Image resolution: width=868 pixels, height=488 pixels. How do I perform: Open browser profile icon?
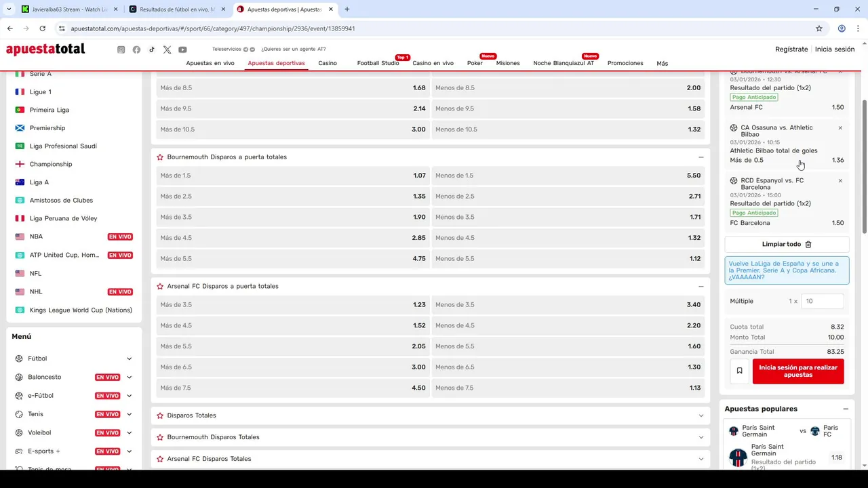tap(842, 28)
